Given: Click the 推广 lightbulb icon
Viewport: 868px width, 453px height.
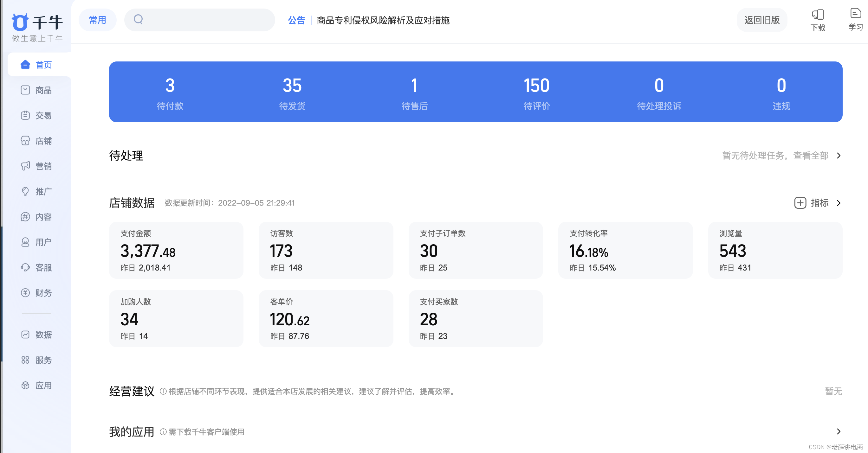Looking at the screenshot, I should point(25,191).
